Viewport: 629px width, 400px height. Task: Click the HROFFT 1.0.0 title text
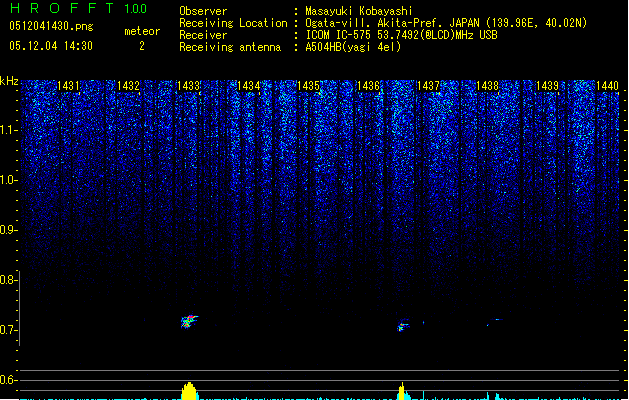click(78, 8)
